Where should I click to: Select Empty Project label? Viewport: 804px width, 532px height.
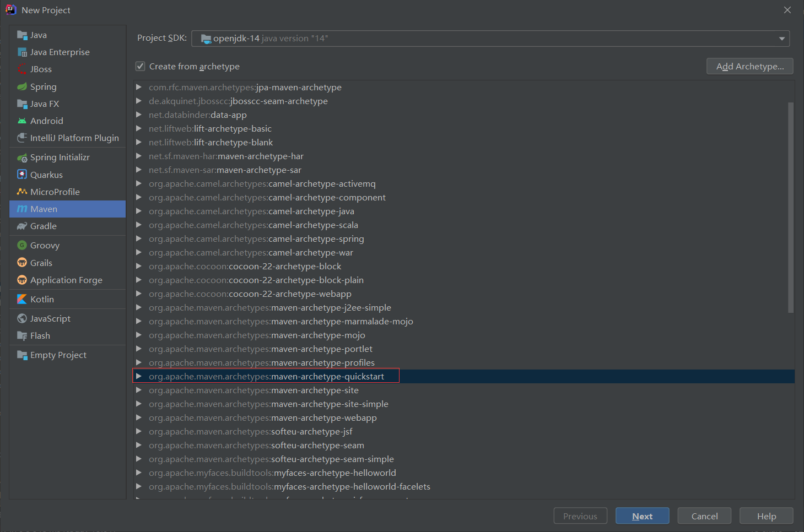[58, 355]
